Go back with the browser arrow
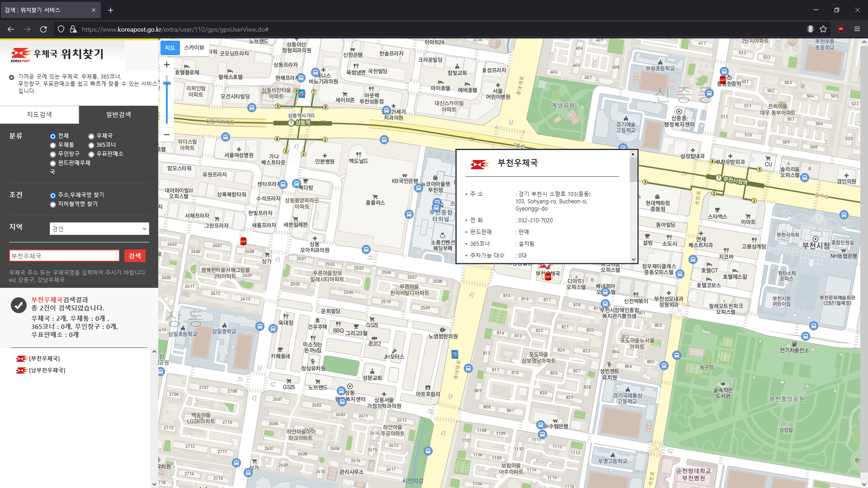Viewport: 868px width, 488px height. (x=11, y=29)
